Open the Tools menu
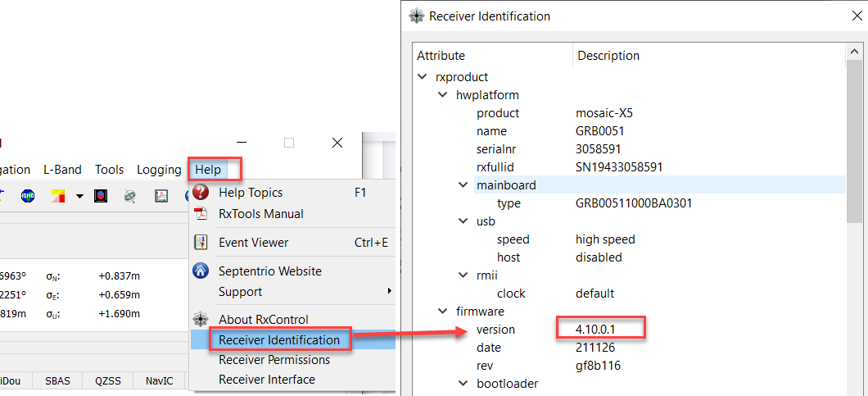868x396 pixels. [109, 170]
